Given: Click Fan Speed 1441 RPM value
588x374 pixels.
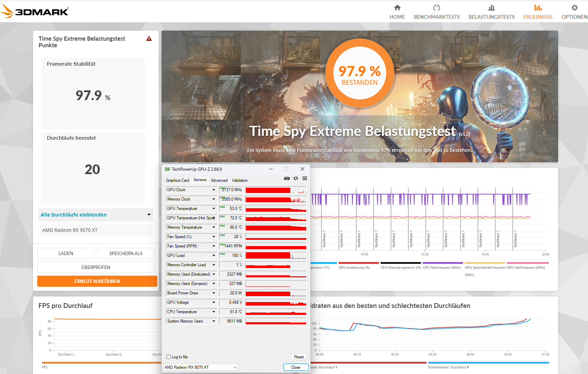Looking at the screenshot, I should 231,246.
